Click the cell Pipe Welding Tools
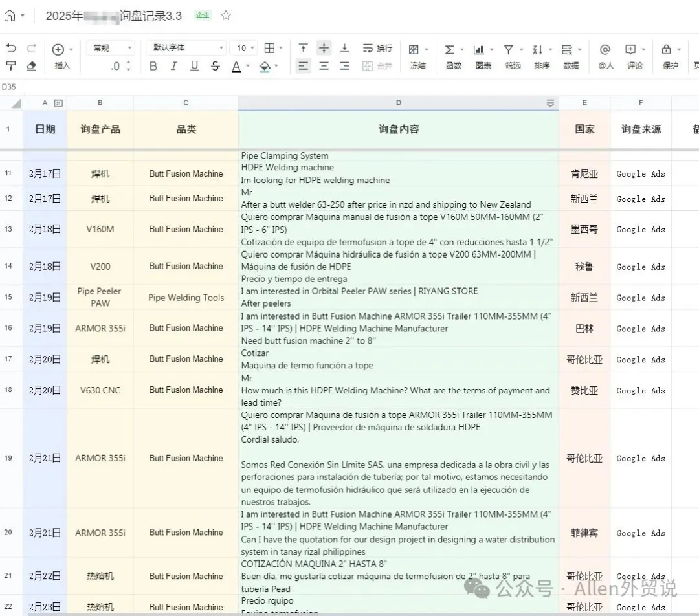Image resolution: width=699 pixels, height=616 pixels. 186,298
